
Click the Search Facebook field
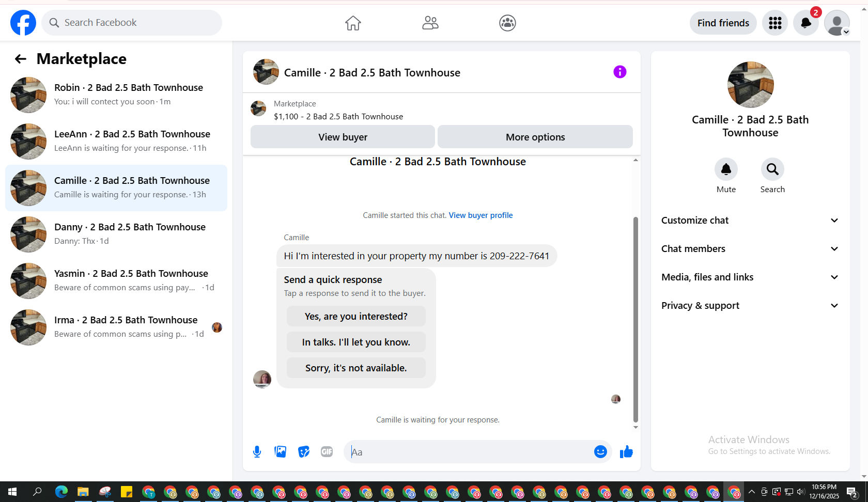pyautogui.click(x=132, y=23)
